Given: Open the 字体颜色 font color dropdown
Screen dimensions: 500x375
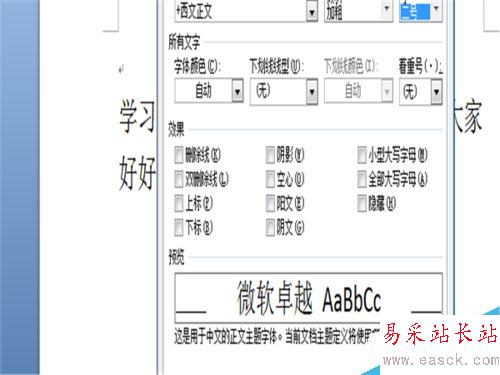Looking at the screenshot, I should 238,91.
